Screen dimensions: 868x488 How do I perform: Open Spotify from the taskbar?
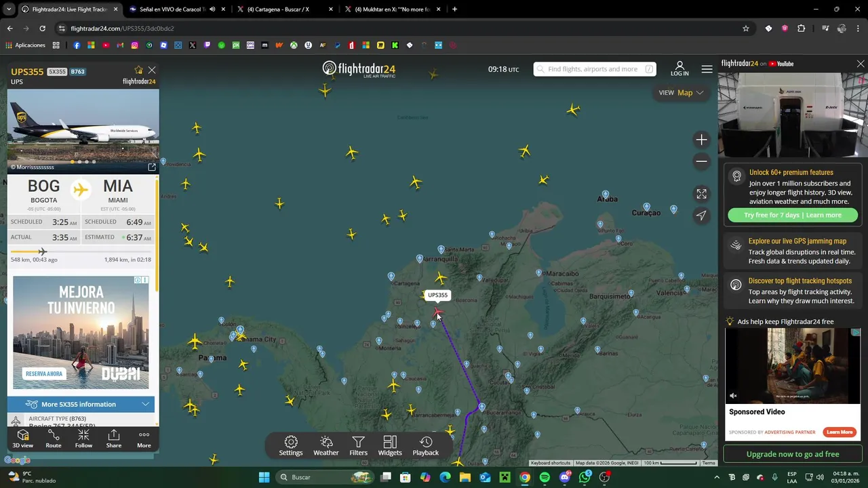(545, 477)
